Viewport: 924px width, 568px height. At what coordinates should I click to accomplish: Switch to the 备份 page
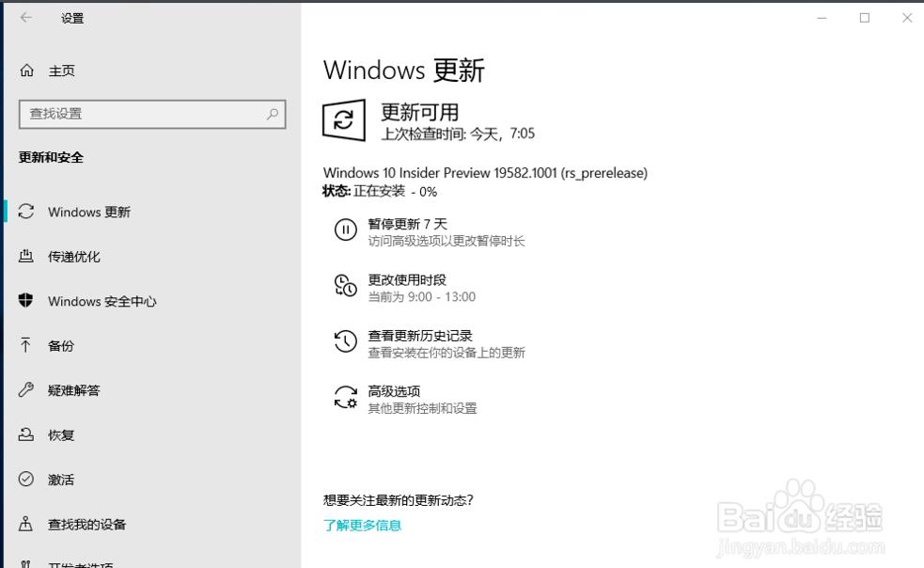(x=61, y=346)
